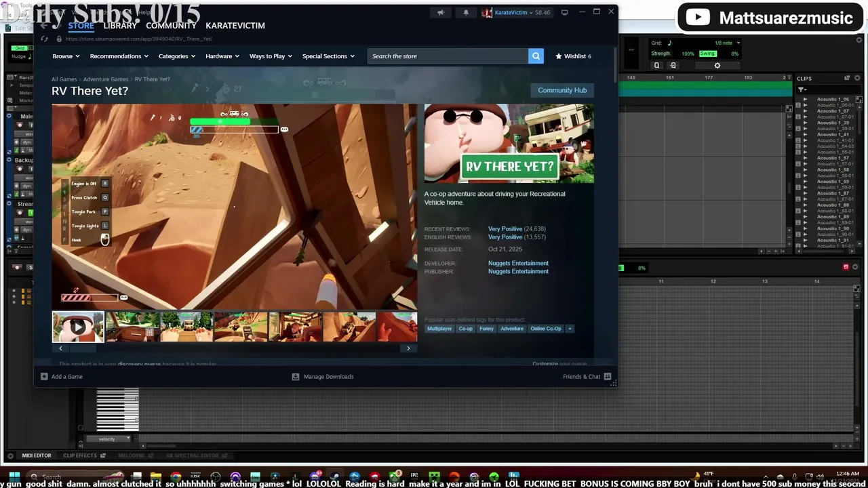The height and width of the screenshot is (488, 868).
Task: Expand more tags with plus button
Action: (x=570, y=329)
